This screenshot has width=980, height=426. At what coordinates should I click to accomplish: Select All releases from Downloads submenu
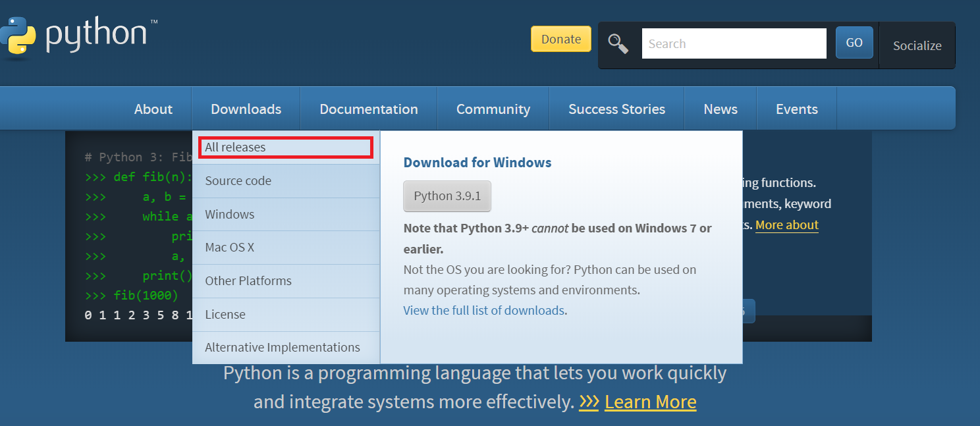286,147
